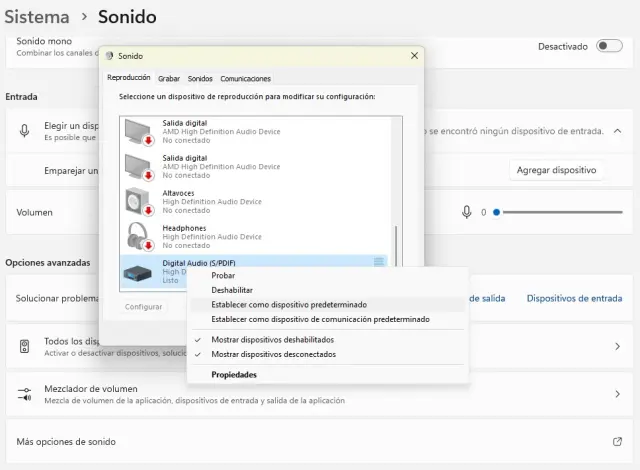Open the Mezclador de volumen chevron
Screen dimensions: 640x470
coord(617,394)
